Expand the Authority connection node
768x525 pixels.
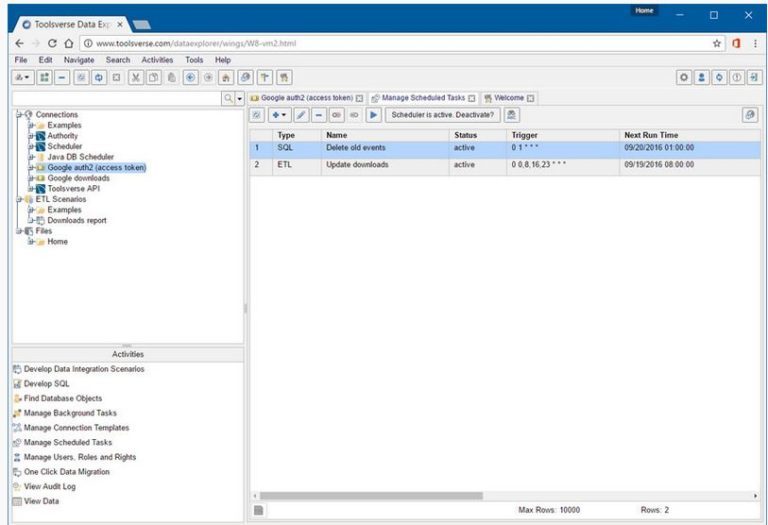click(30, 136)
